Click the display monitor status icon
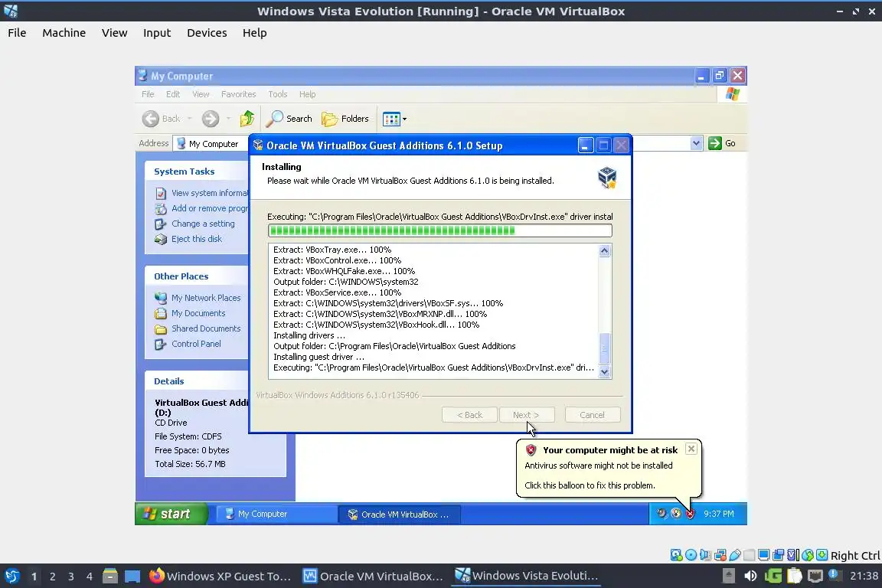This screenshot has width=882, height=588. tap(764, 555)
